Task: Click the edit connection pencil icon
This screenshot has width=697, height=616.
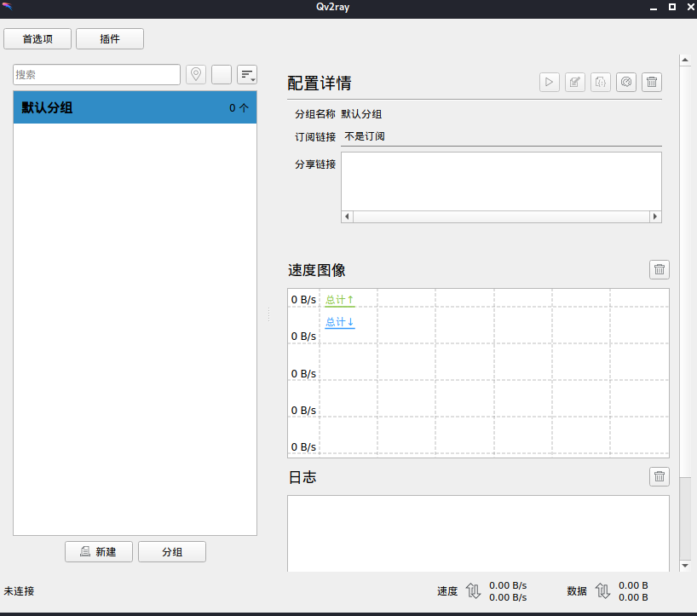Action: [x=575, y=82]
